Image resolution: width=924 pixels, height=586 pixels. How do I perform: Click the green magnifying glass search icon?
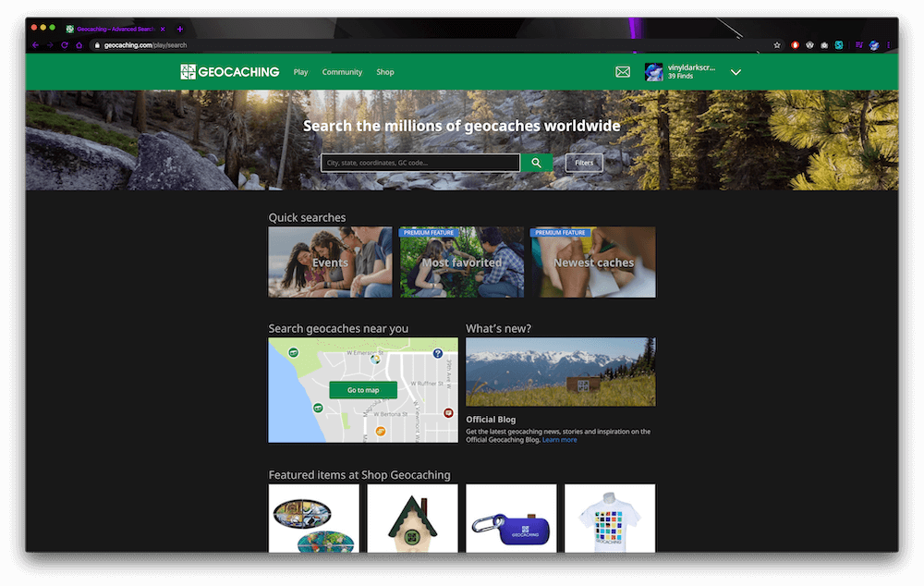tap(537, 162)
